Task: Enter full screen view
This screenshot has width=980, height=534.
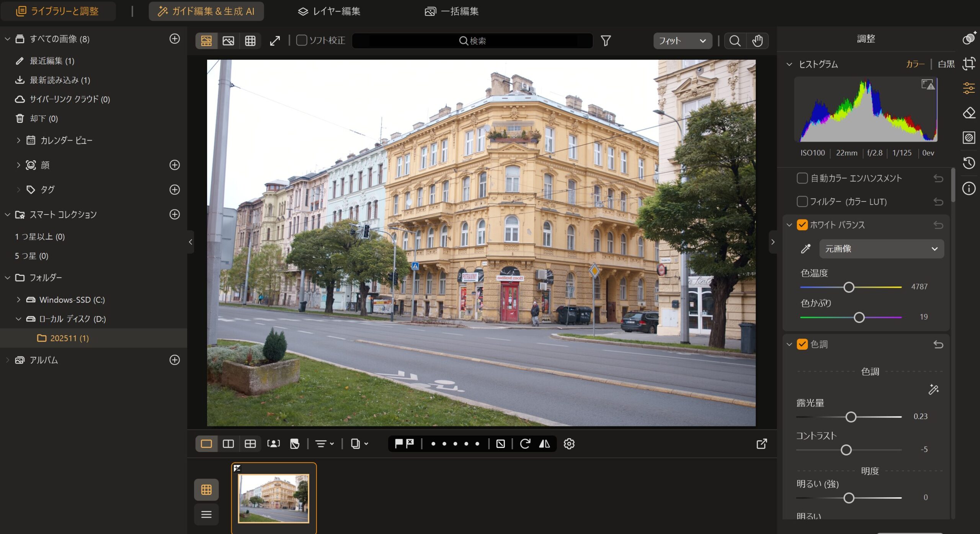Action: tap(275, 41)
